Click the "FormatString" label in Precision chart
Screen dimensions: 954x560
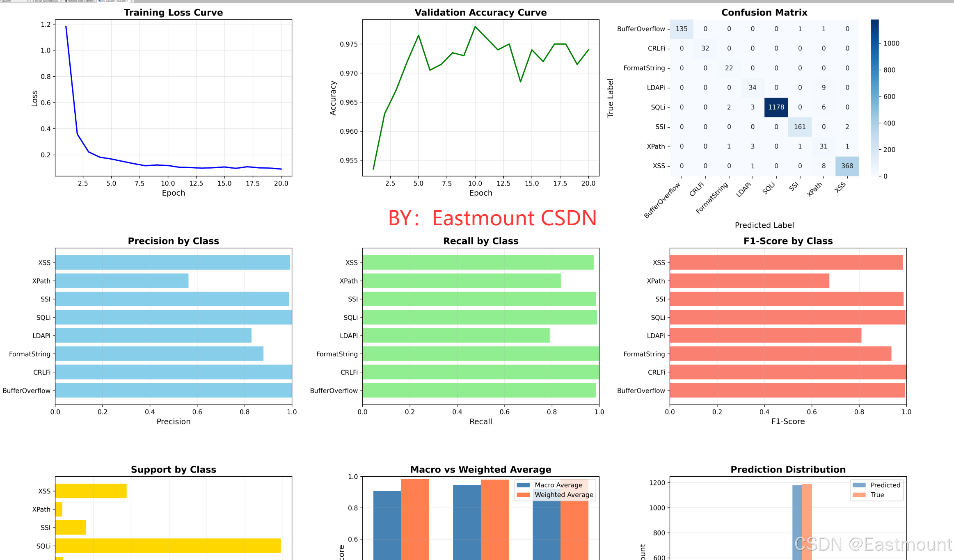pos(30,354)
